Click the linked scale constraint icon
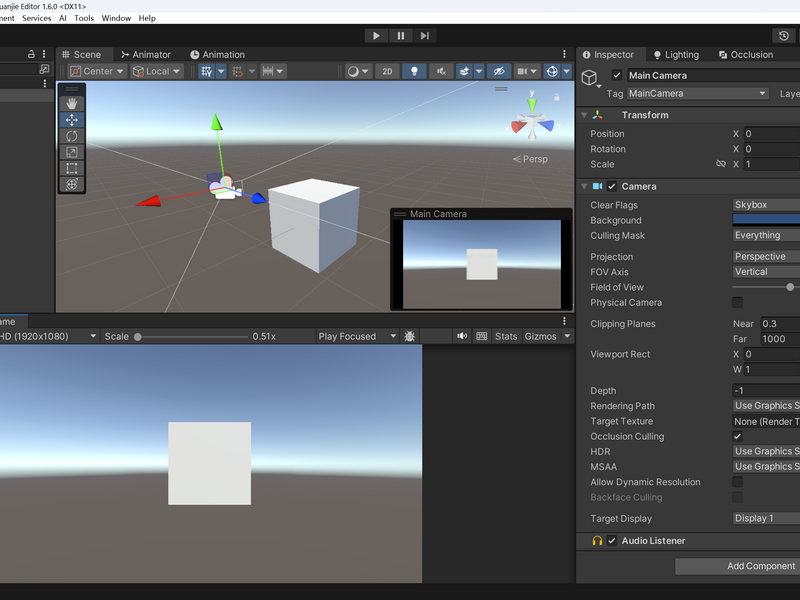 click(x=720, y=164)
